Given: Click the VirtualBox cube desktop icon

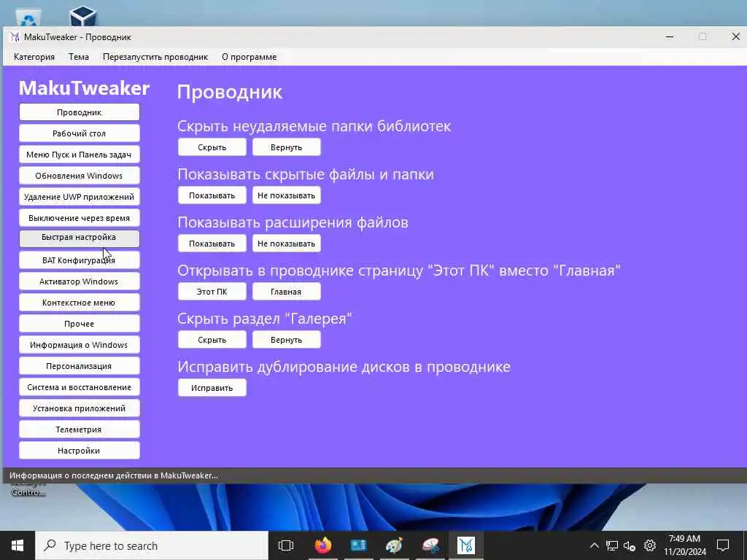Looking at the screenshot, I should [x=83, y=16].
